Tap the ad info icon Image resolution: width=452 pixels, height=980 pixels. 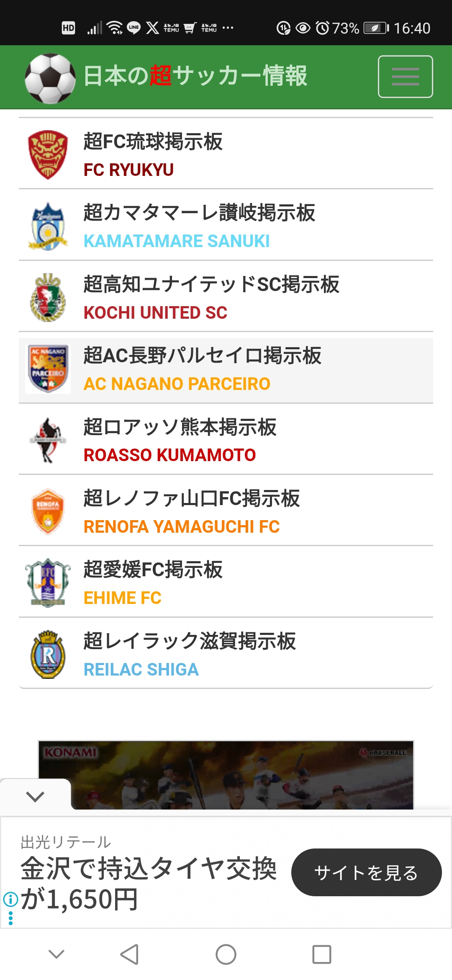pyautogui.click(x=10, y=899)
